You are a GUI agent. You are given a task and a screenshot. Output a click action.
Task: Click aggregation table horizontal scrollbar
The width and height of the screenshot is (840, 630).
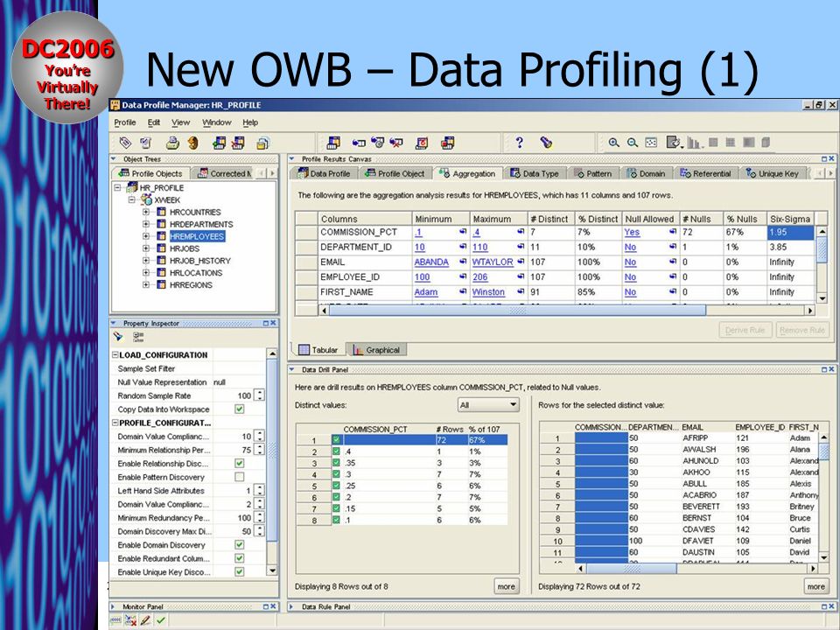[x=517, y=310]
